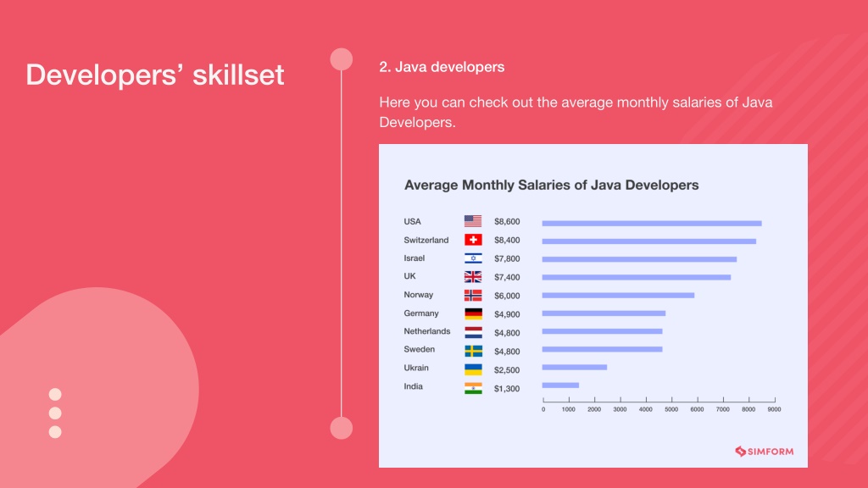The width and height of the screenshot is (868, 488).
Task: Click the $1,300 salary value
Action: (x=507, y=388)
